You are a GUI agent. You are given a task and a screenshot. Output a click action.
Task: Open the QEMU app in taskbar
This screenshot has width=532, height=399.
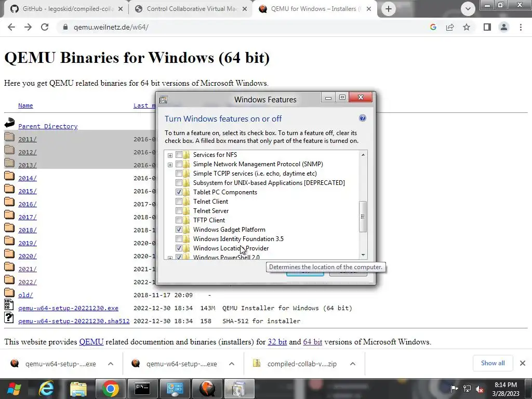(208, 389)
